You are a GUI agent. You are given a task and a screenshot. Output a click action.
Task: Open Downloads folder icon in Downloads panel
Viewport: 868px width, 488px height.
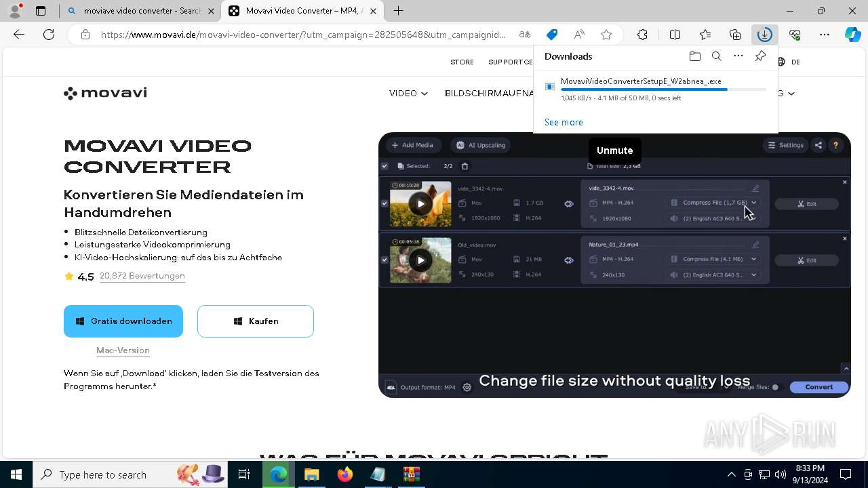pos(694,56)
